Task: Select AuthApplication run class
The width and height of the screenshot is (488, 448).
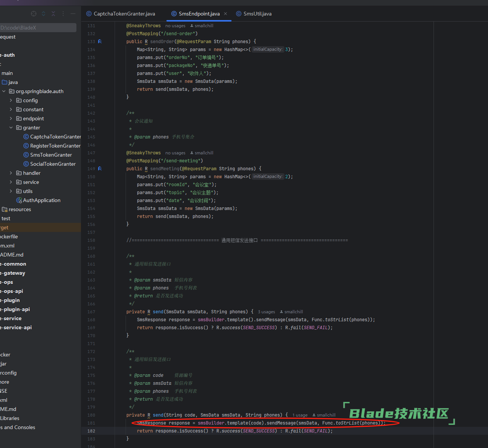Action: click(x=42, y=200)
